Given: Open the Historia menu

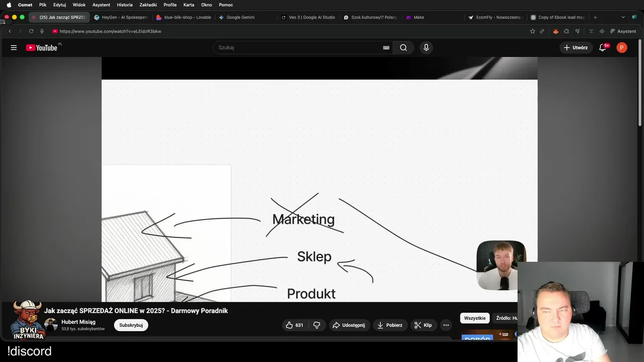Looking at the screenshot, I should click(x=125, y=5).
